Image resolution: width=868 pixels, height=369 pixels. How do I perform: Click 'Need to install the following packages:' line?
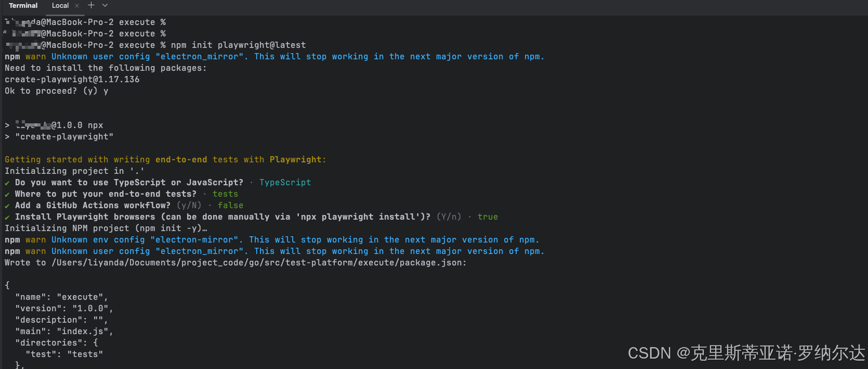pyautogui.click(x=106, y=68)
